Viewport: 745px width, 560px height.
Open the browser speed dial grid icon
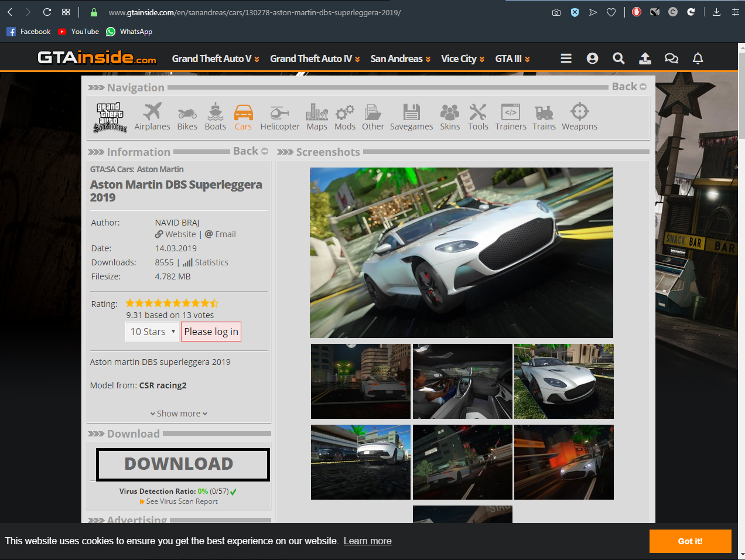[66, 12]
